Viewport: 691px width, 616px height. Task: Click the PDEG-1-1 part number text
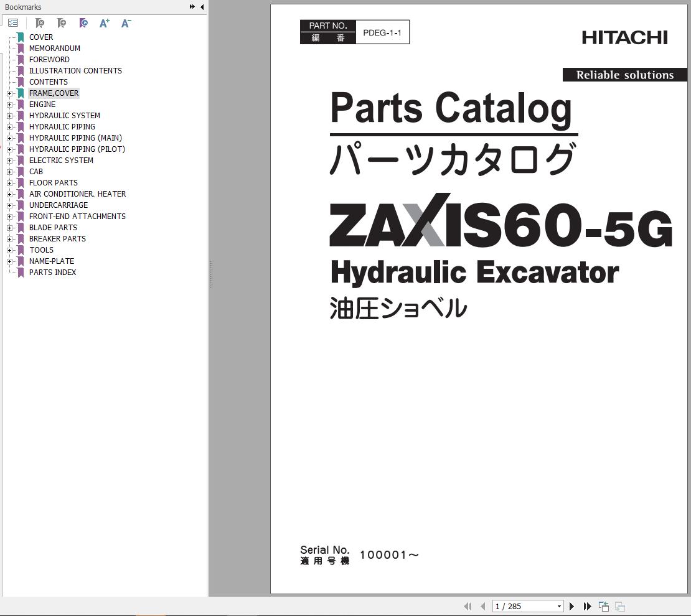pyautogui.click(x=382, y=32)
